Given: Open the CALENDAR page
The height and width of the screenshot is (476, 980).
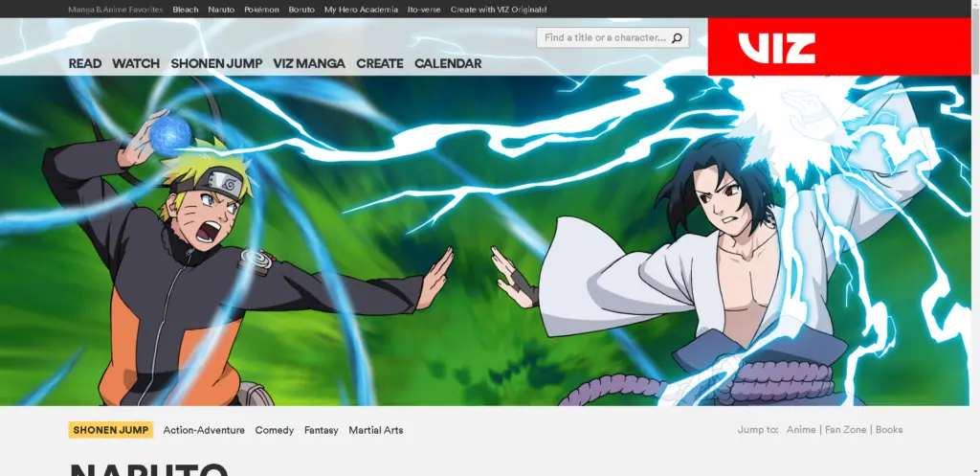Looking at the screenshot, I should [448, 63].
